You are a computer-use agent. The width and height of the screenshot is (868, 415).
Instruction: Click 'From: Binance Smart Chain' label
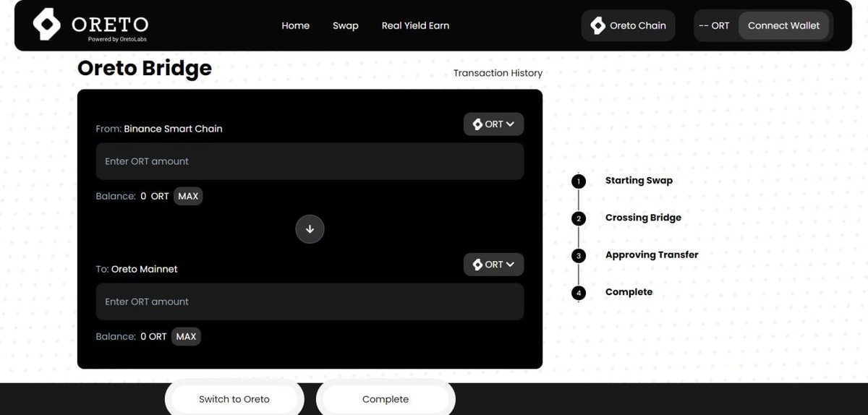point(159,129)
